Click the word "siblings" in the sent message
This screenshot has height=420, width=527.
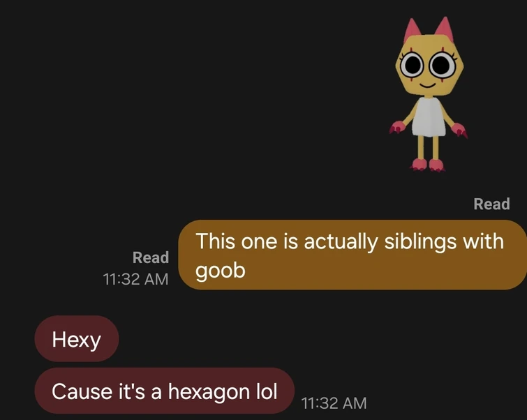point(420,241)
